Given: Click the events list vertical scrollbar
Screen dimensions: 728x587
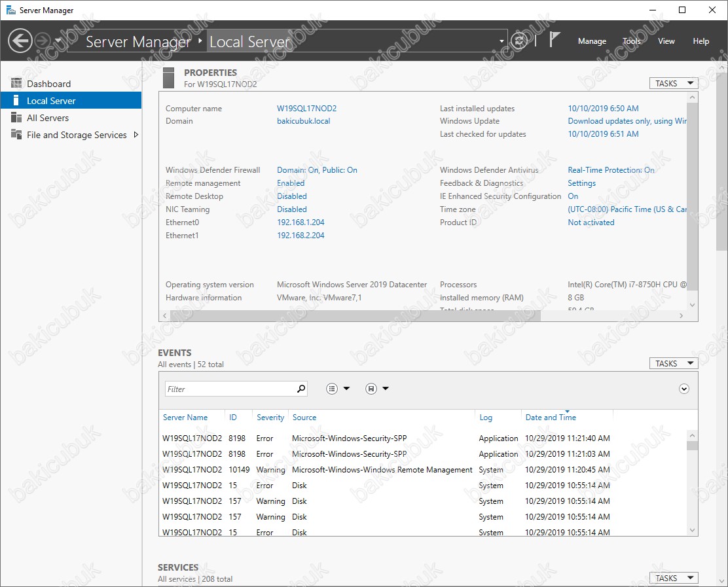Looking at the screenshot, I should coord(692,446).
